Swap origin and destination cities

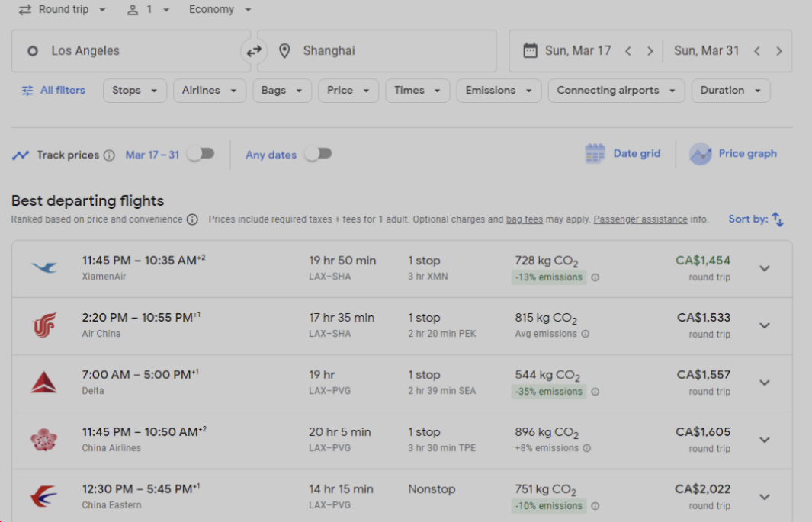pyautogui.click(x=254, y=51)
